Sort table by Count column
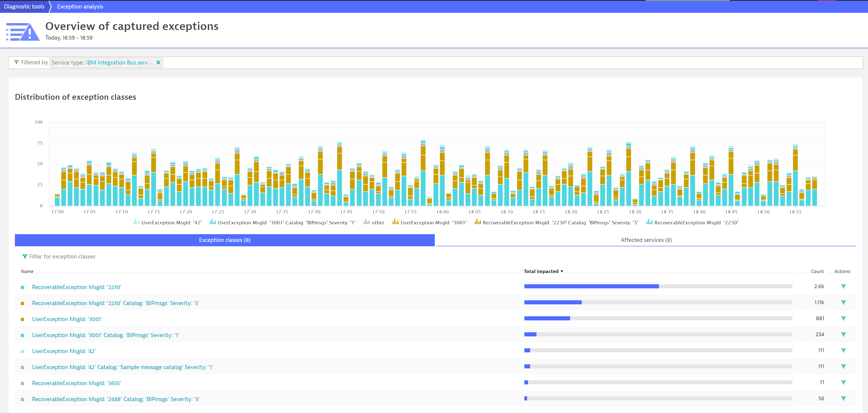This screenshot has height=413, width=868. click(x=817, y=271)
